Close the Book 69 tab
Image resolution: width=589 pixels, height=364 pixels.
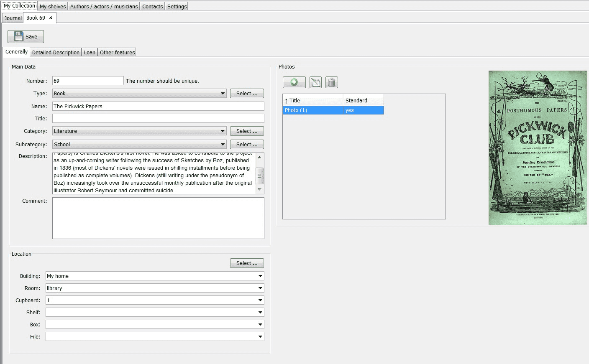[51, 18]
